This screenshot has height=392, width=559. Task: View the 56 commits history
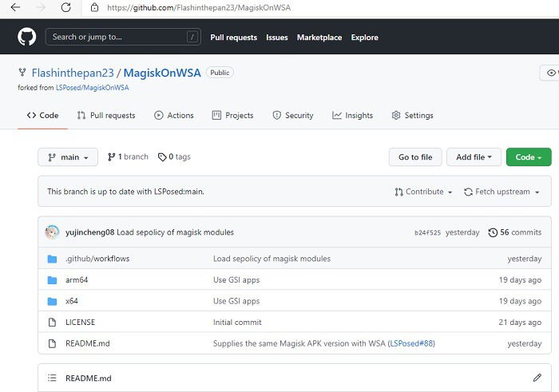point(515,232)
